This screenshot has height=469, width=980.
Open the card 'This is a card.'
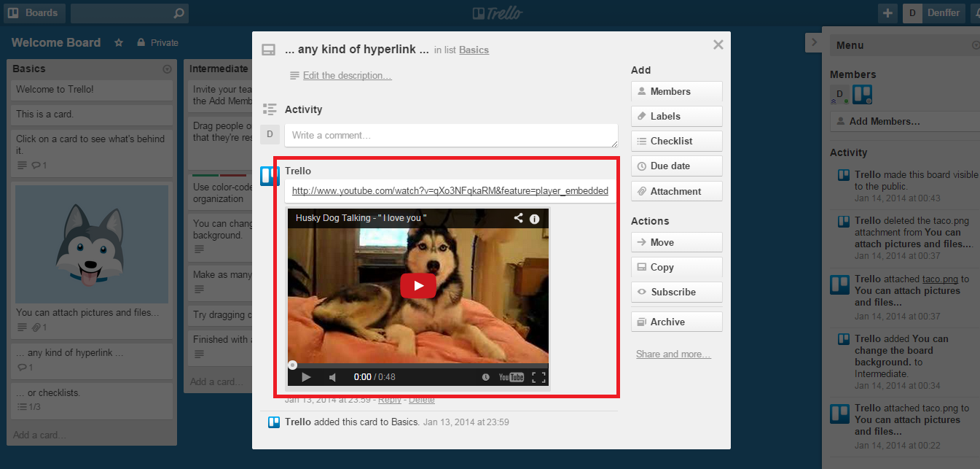[92, 115]
